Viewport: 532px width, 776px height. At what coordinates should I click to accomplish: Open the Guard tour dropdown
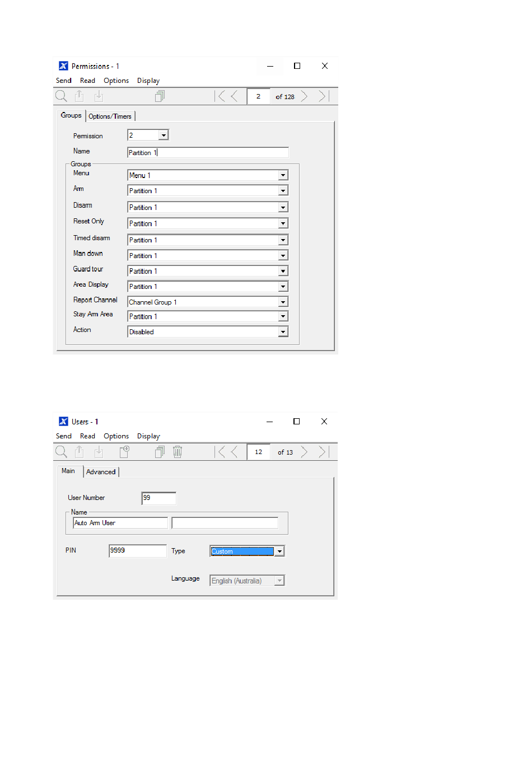pos(283,271)
